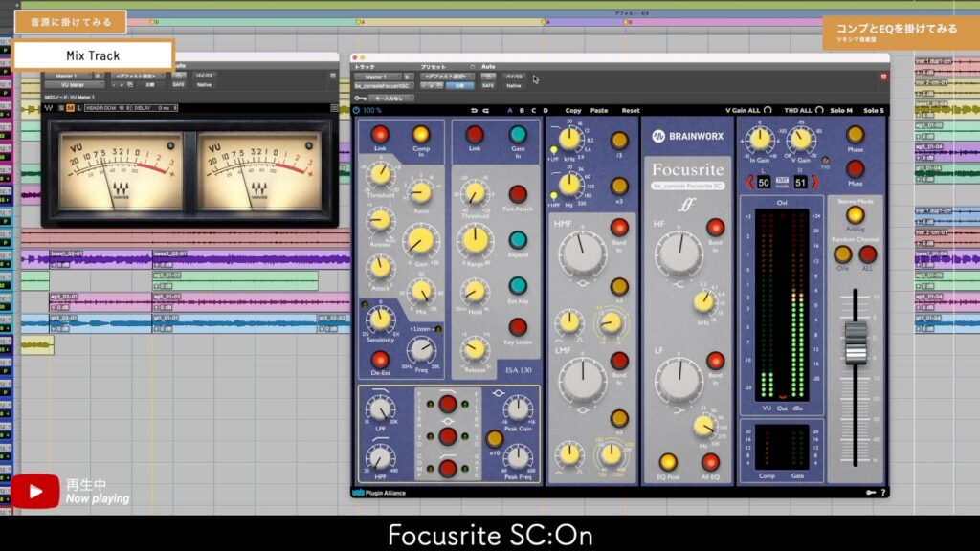Click the loop icon next to V Gain ALL
Viewport: 980px width, 551px height.
(x=768, y=110)
